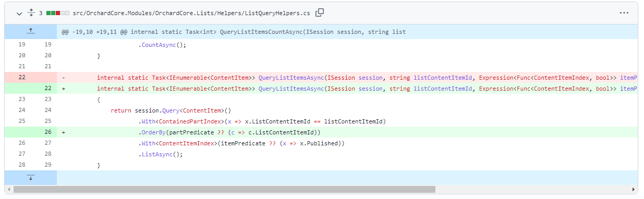
Task: Click added line number 26
Action: [x=48, y=132]
